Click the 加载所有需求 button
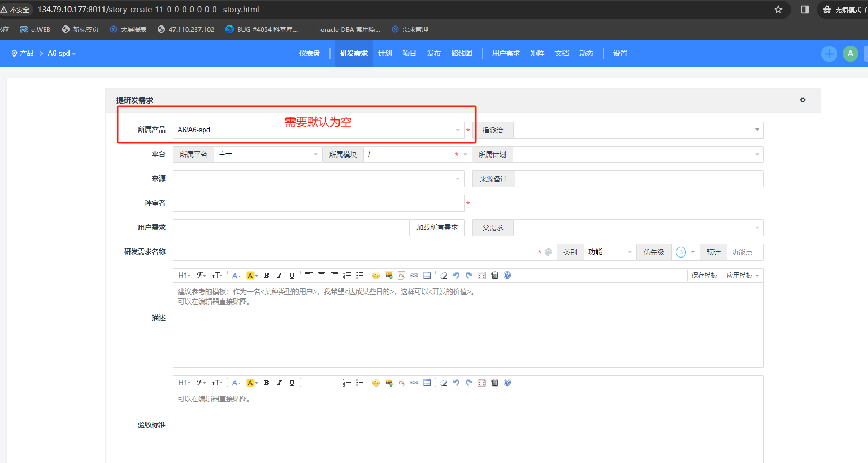 tap(437, 228)
